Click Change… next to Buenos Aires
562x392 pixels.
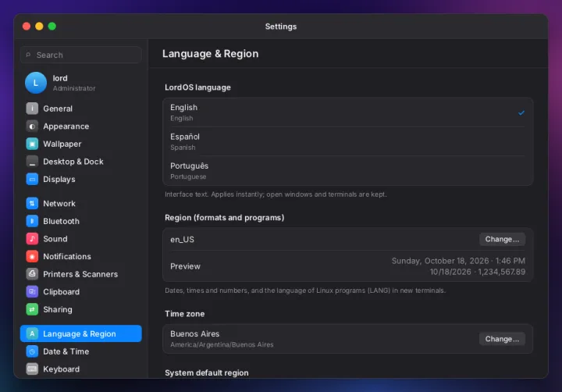click(502, 339)
